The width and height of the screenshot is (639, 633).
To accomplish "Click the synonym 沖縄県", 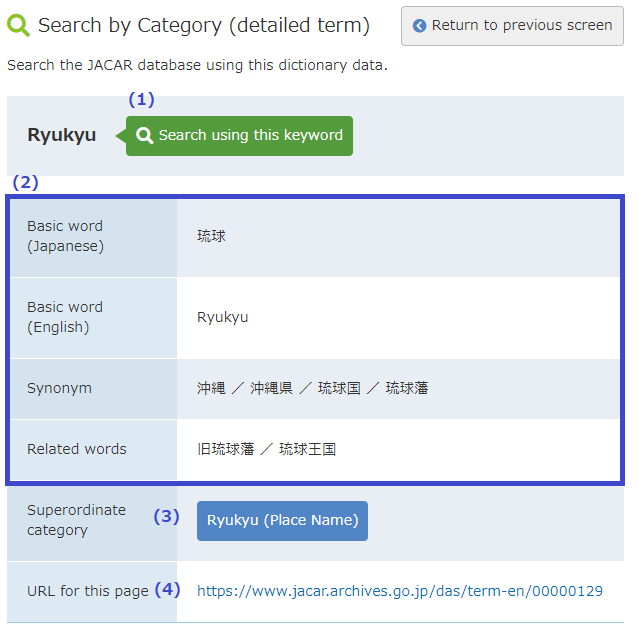I will 271,388.
